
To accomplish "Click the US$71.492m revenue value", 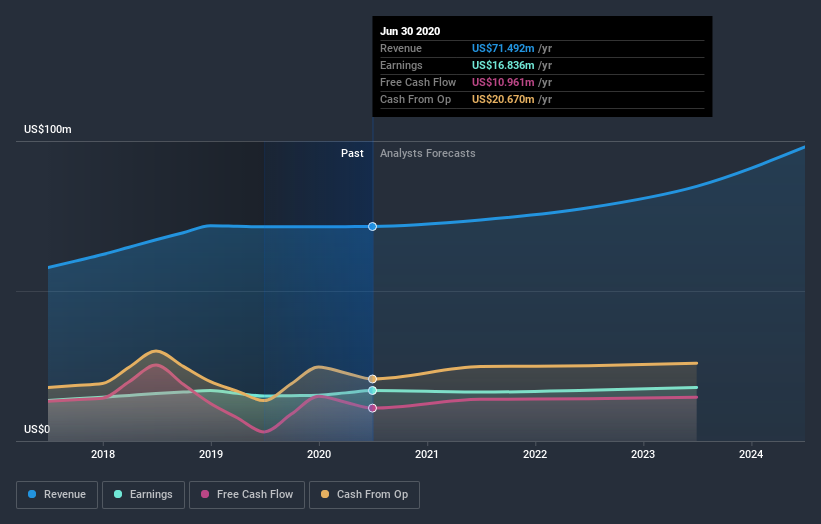I will tap(503, 49).
